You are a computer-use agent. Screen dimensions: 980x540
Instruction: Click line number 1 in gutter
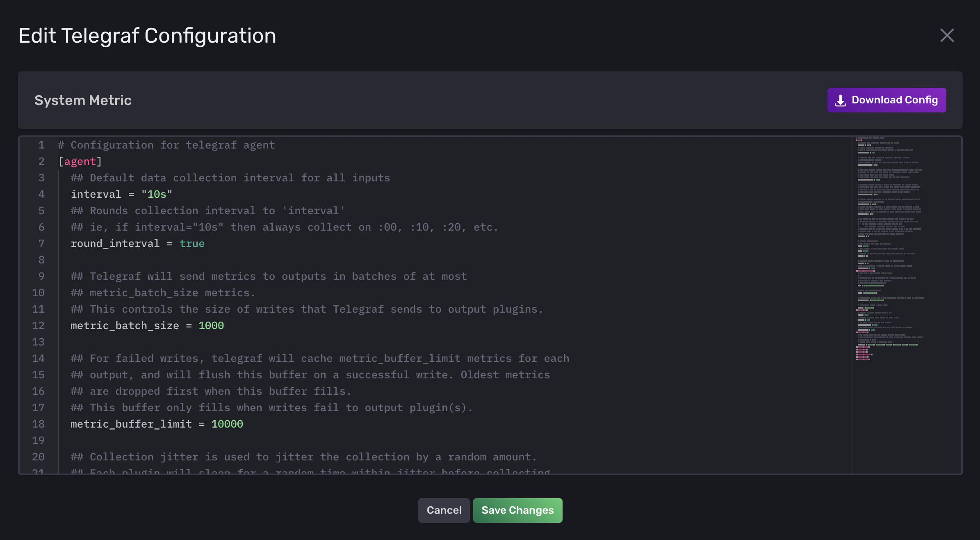(41, 145)
